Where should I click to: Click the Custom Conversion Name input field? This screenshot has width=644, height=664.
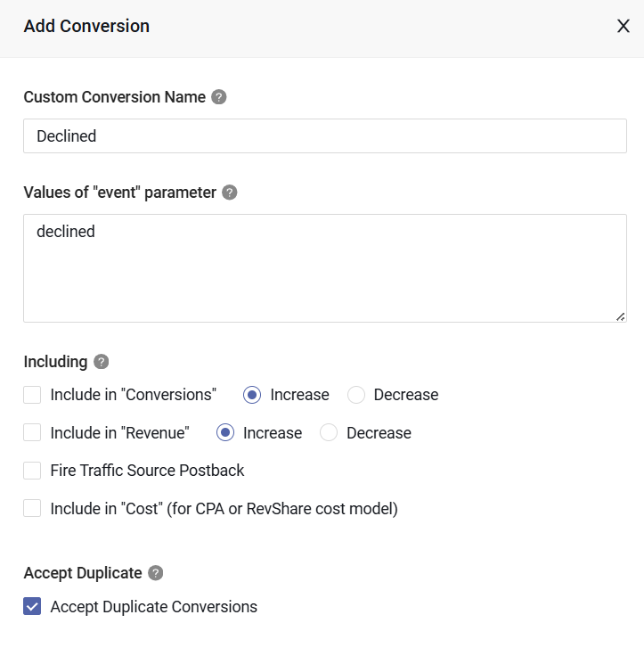pos(324,136)
